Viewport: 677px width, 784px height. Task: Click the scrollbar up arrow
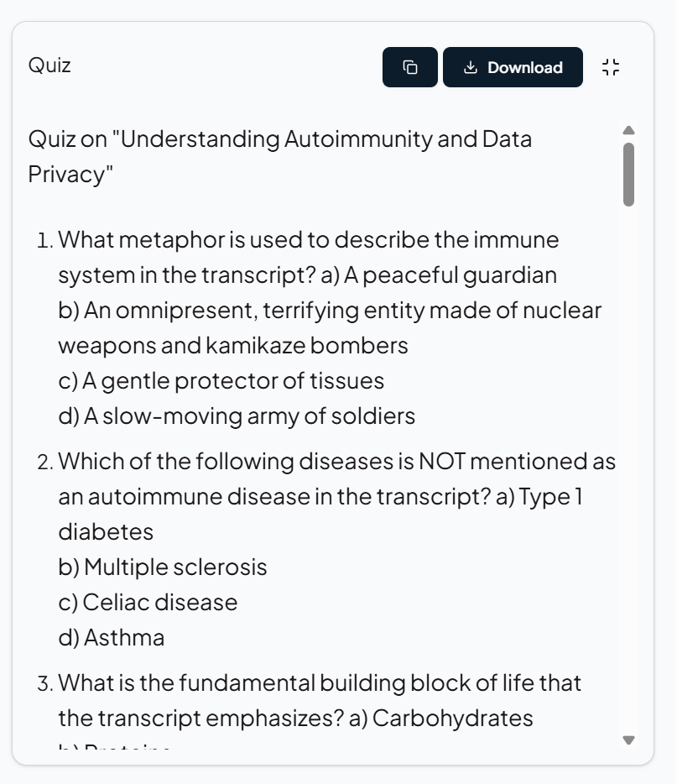pos(629,130)
